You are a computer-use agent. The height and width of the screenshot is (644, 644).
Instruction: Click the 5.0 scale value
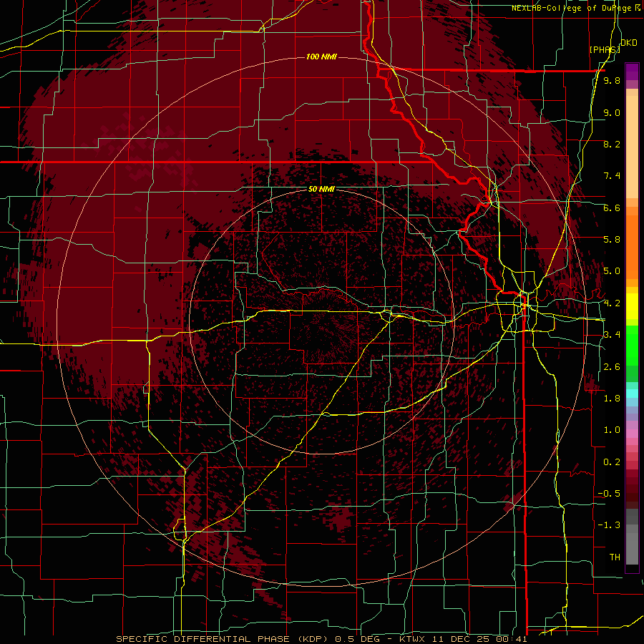click(x=612, y=271)
